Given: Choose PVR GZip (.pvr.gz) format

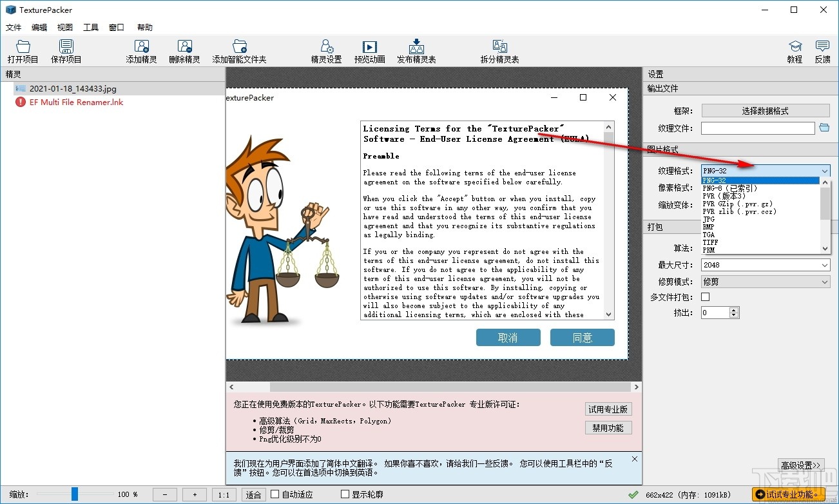Looking at the screenshot, I should 760,204.
